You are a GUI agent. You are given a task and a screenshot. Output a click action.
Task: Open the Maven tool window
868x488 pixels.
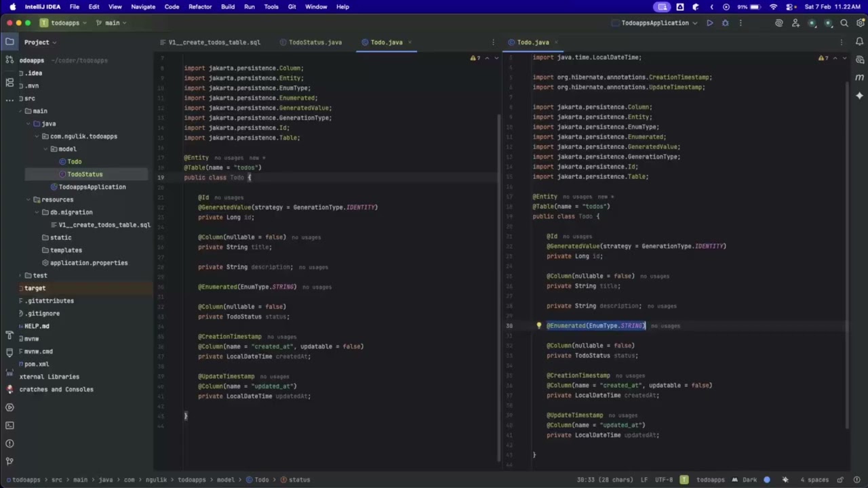859,77
